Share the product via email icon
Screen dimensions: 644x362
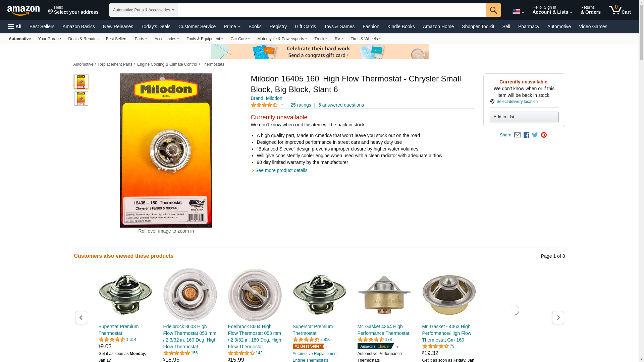(x=517, y=135)
